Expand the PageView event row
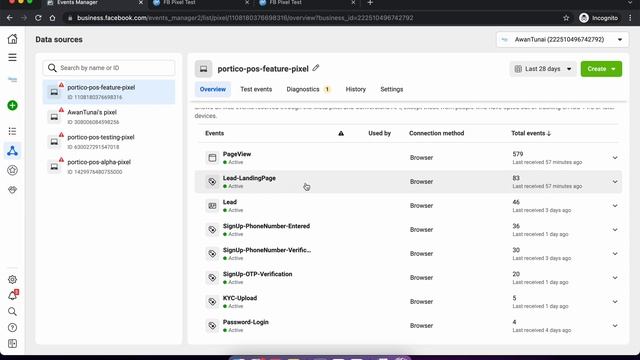This screenshot has height=360, width=640. [x=615, y=158]
